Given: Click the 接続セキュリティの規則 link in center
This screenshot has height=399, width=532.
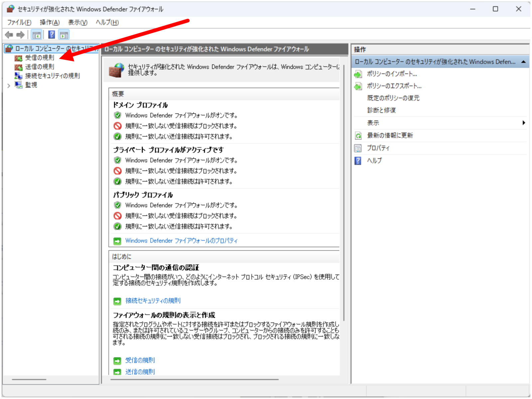Looking at the screenshot, I should tap(153, 301).
